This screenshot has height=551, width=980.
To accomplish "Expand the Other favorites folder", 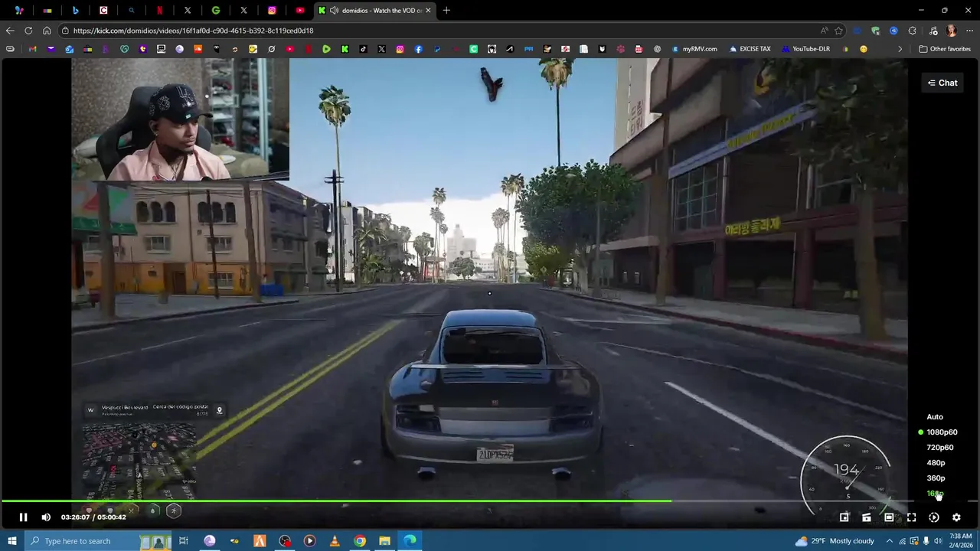I will (x=944, y=49).
